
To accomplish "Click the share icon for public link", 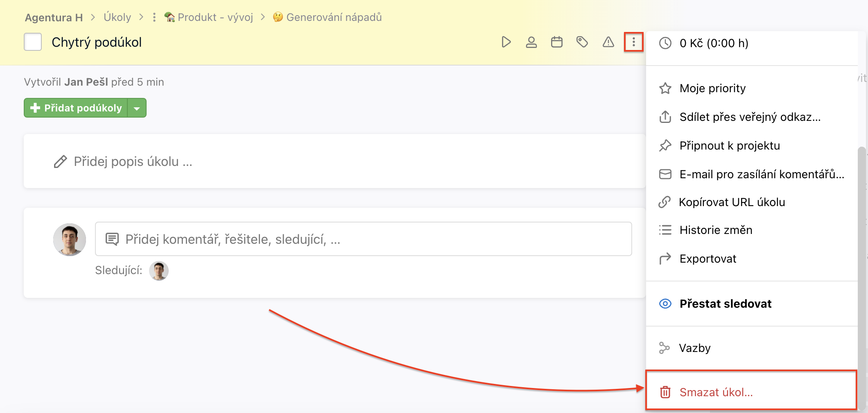I will click(665, 117).
